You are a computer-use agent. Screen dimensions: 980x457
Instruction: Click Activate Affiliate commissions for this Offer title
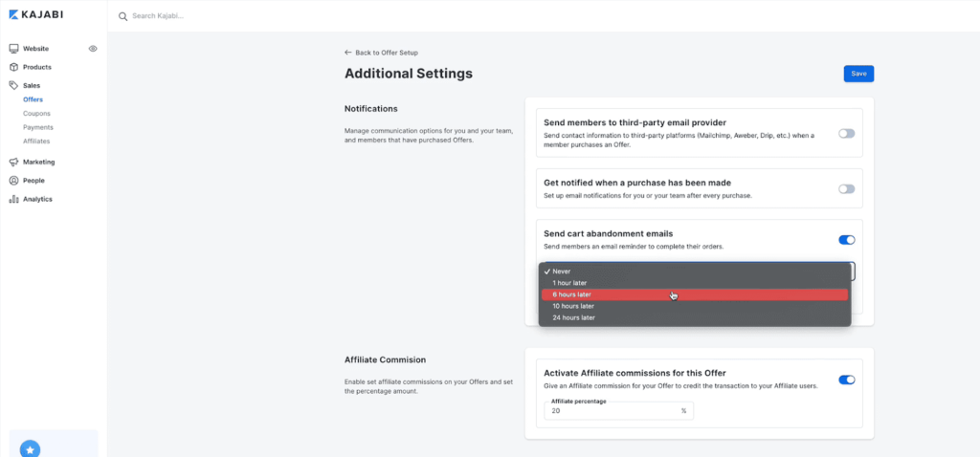coord(635,373)
